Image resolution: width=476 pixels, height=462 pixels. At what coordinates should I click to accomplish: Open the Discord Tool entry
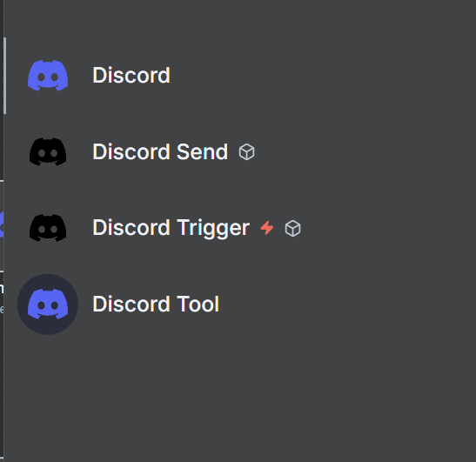tap(240, 305)
